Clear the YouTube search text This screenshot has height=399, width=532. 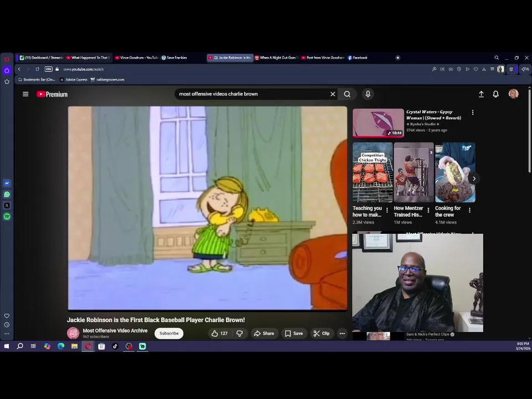pos(333,94)
